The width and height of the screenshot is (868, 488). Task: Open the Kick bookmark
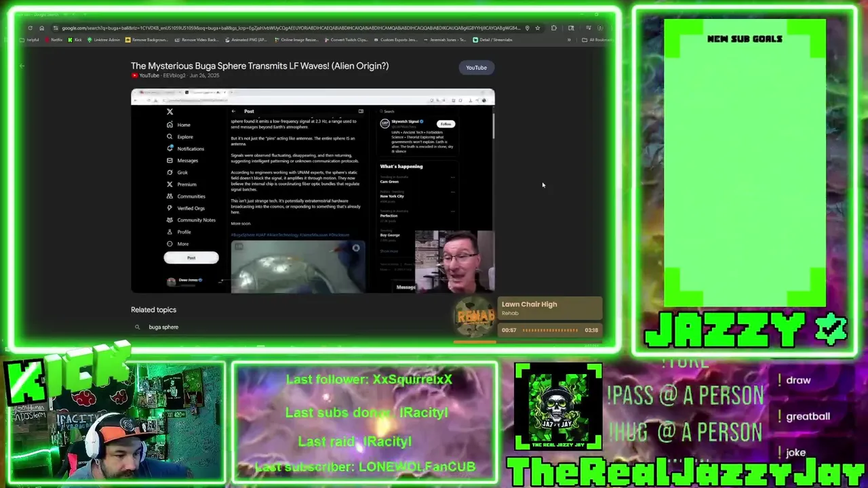[75, 40]
